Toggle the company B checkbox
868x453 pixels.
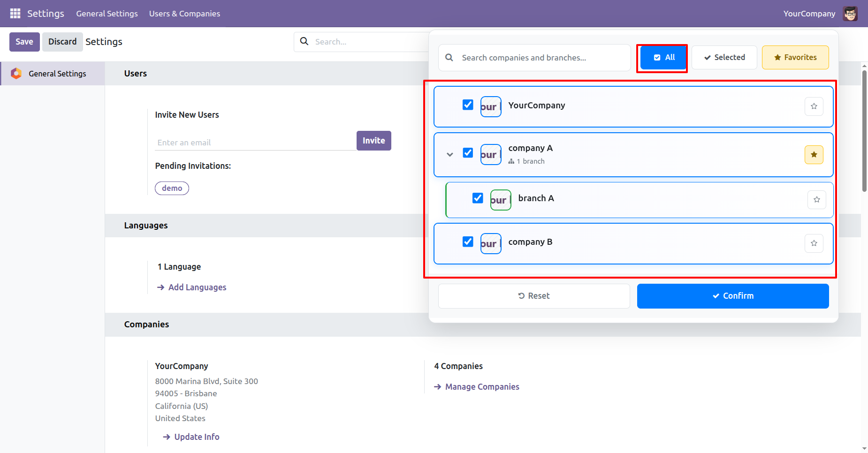tap(468, 242)
